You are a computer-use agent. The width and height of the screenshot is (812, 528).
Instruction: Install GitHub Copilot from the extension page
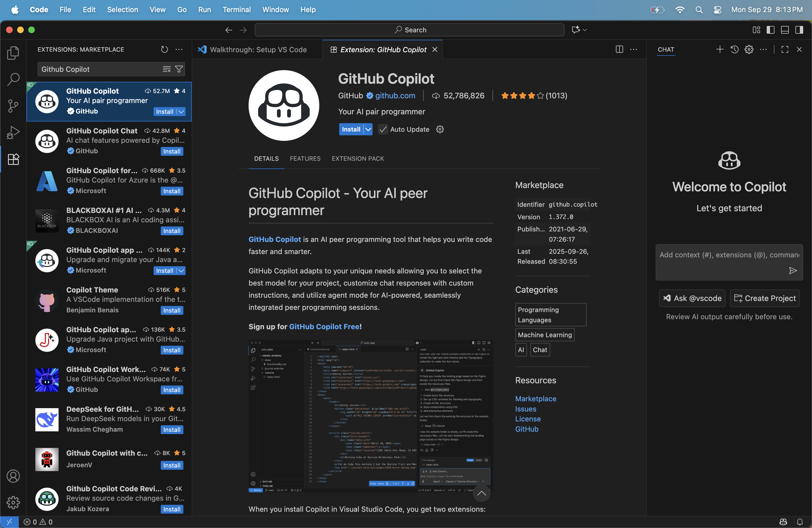(351, 129)
